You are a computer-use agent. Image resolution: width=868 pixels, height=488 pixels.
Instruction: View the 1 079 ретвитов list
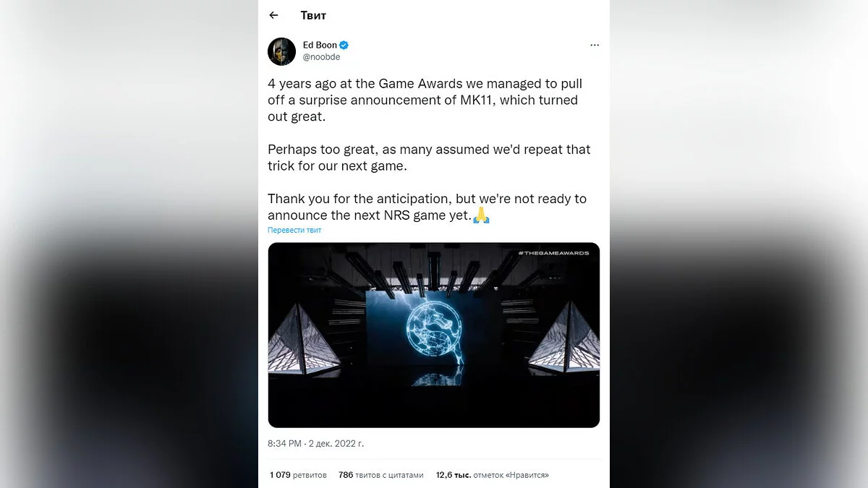coord(298,475)
